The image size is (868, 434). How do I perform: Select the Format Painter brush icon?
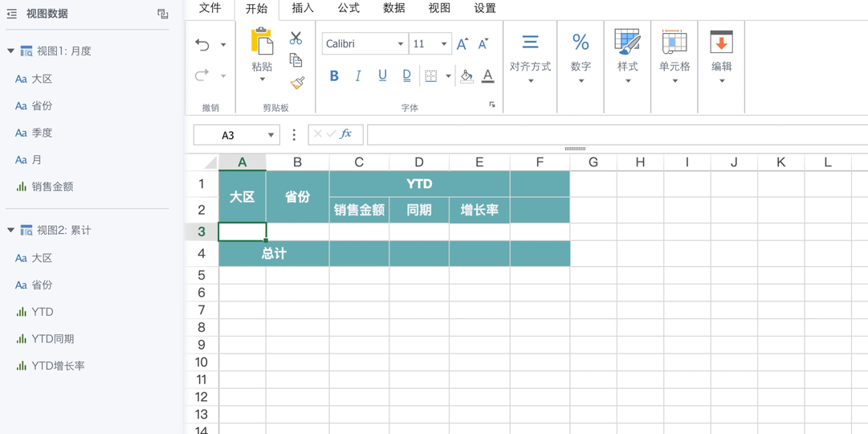297,83
